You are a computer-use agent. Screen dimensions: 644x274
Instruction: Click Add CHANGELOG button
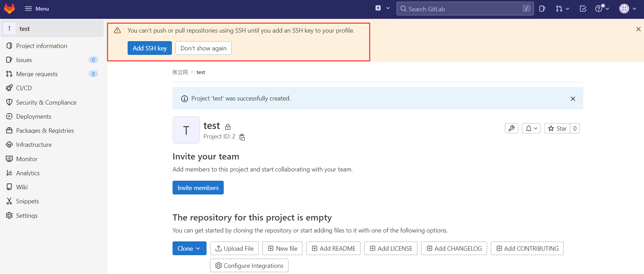(x=454, y=248)
